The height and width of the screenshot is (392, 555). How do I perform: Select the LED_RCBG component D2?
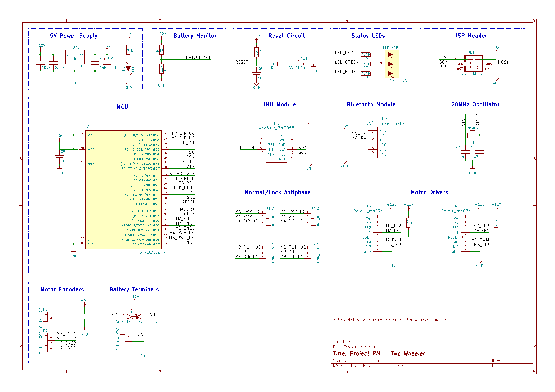point(392,64)
